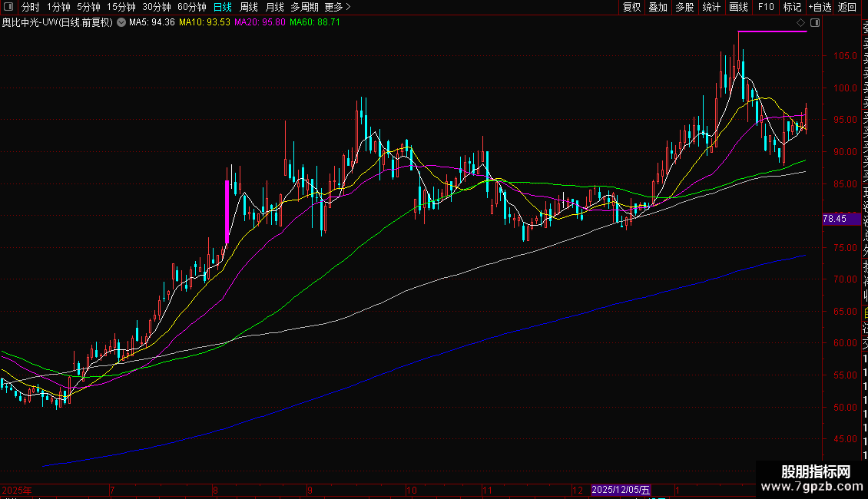The width and height of the screenshot is (868, 499).
Task: Open the 多周期 multi-period view
Action: click(x=304, y=7)
